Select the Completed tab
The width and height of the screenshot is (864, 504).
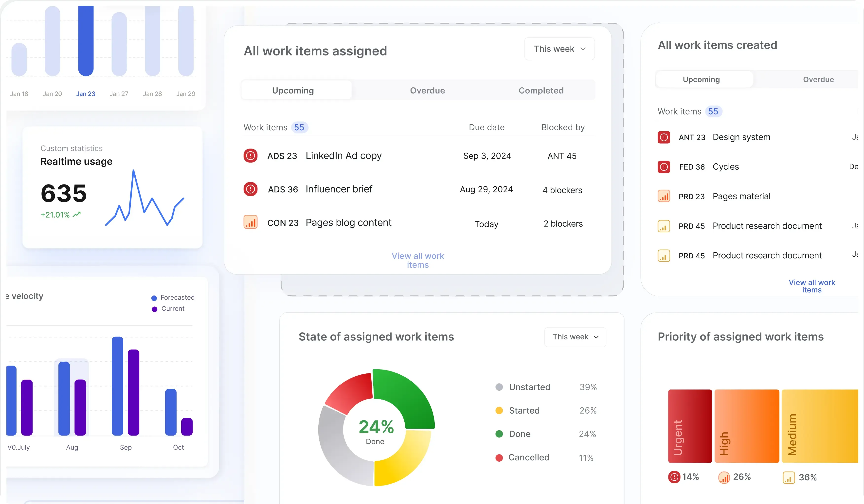click(x=541, y=90)
